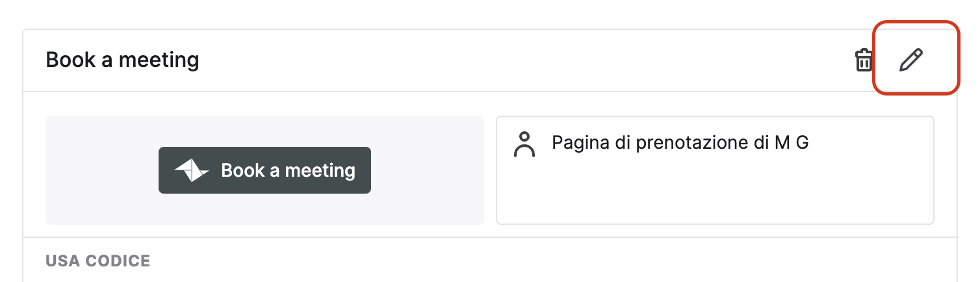The height and width of the screenshot is (282, 980).
Task: Click the gray button preview area
Action: point(264,170)
